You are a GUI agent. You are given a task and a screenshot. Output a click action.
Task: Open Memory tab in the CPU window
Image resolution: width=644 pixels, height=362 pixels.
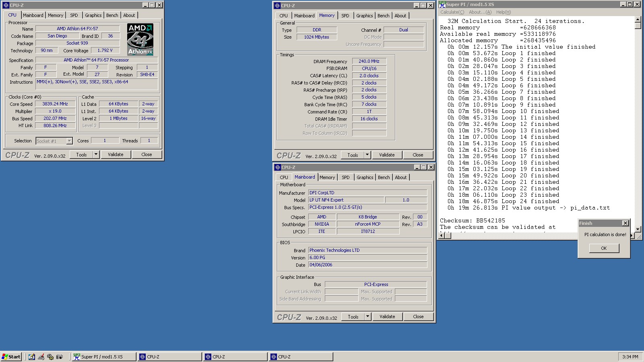pyautogui.click(x=56, y=15)
